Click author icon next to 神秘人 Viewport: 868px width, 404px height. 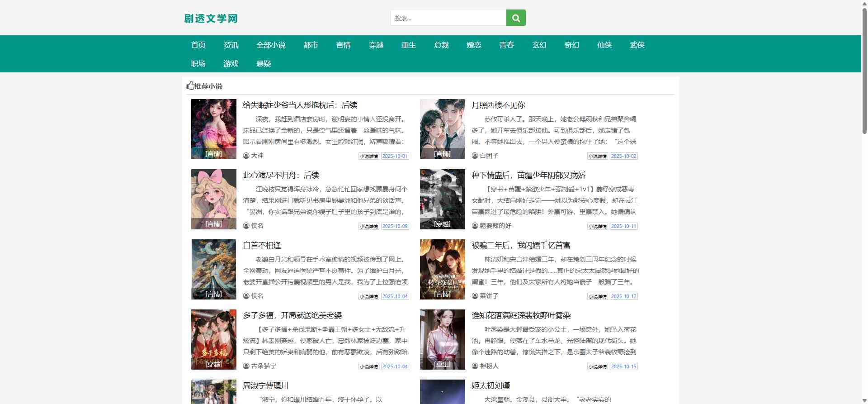click(x=475, y=366)
